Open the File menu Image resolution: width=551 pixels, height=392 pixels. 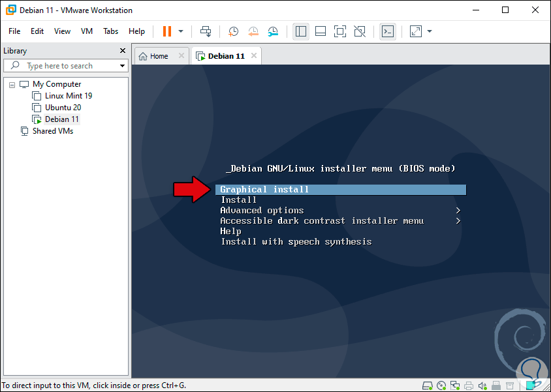coord(14,31)
